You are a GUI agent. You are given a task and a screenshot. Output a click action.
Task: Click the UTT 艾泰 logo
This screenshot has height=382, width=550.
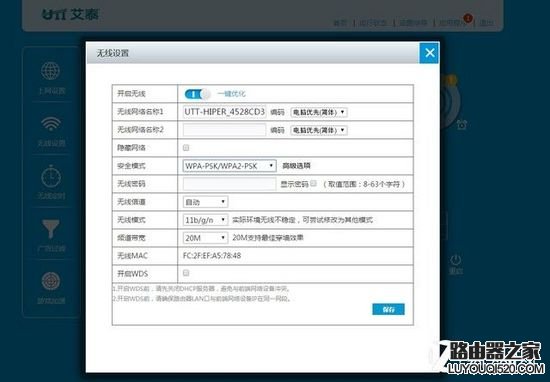point(71,14)
